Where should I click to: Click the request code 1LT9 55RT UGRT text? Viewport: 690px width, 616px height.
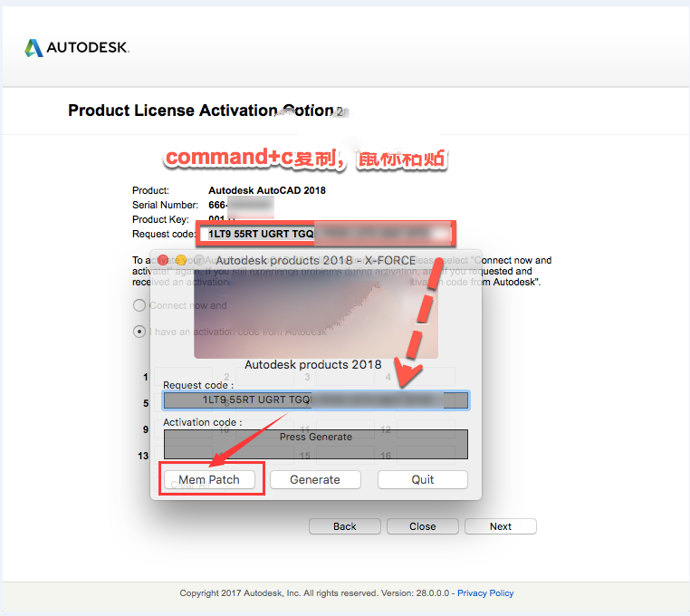[261, 234]
